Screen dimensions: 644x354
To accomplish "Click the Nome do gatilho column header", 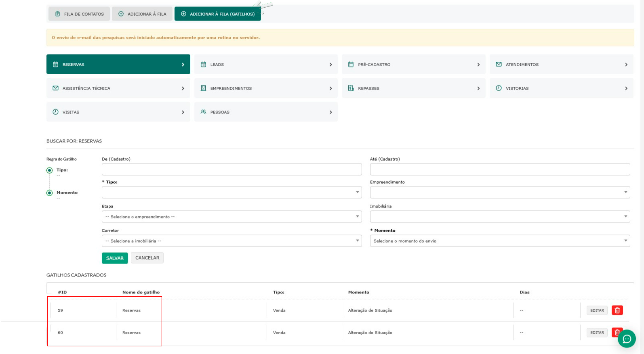I will (141, 292).
